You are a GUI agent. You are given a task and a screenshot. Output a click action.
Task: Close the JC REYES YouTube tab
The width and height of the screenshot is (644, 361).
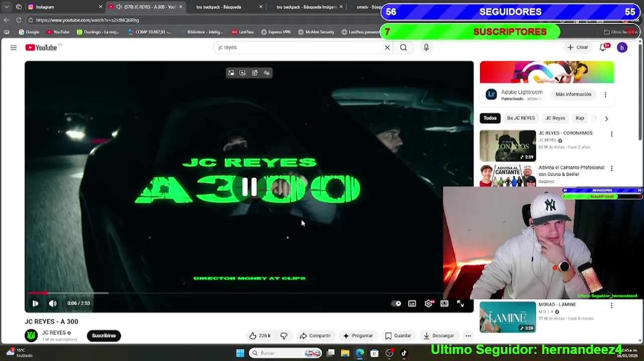coord(181,7)
